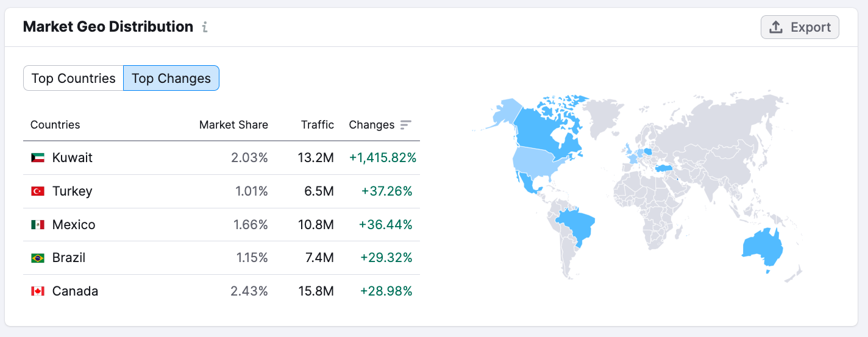Image resolution: width=868 pixels, height=337 pixels.
Task: Click the 7.4M traffic value
Action: click(319, 258)
